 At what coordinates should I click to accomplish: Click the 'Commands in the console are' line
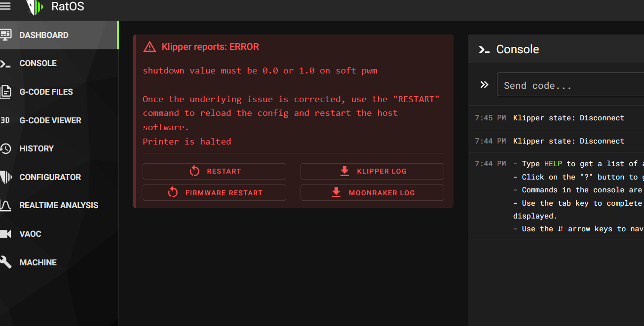(578, 190)
